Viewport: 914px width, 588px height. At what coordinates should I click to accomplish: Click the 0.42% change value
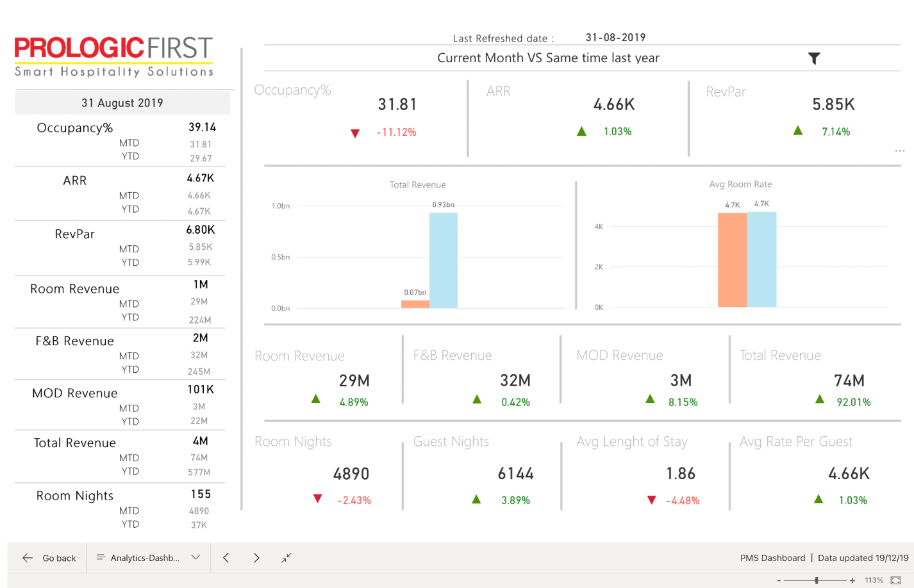pos(515,402)
